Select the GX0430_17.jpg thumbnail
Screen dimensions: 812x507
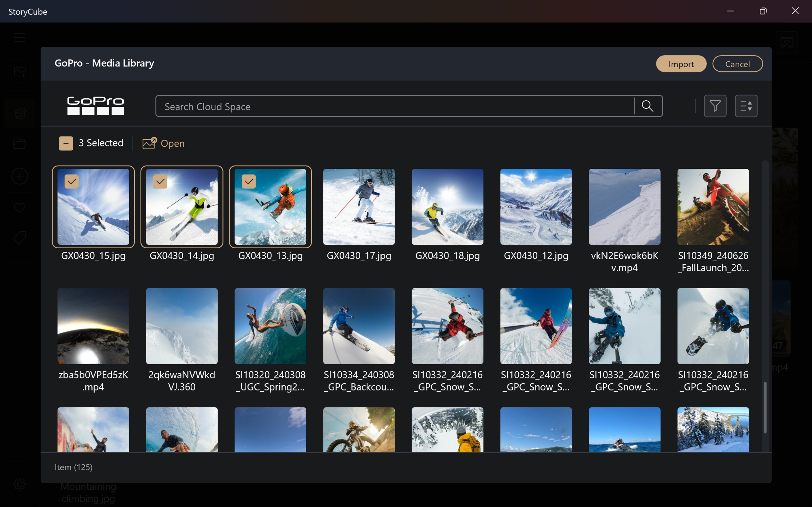pos(359,206)
